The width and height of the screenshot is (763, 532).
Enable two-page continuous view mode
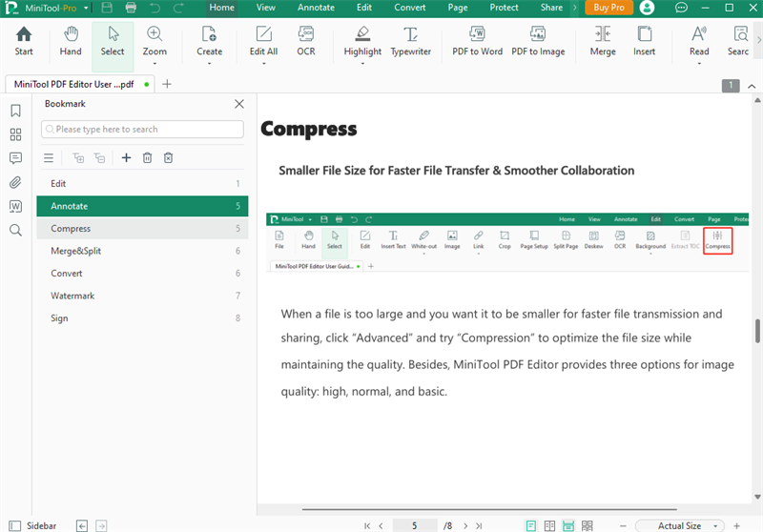588,525
